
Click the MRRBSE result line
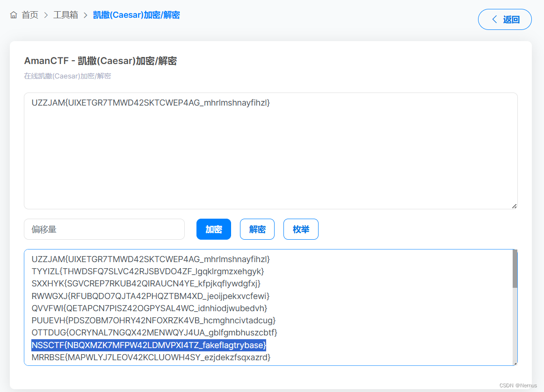151,357
